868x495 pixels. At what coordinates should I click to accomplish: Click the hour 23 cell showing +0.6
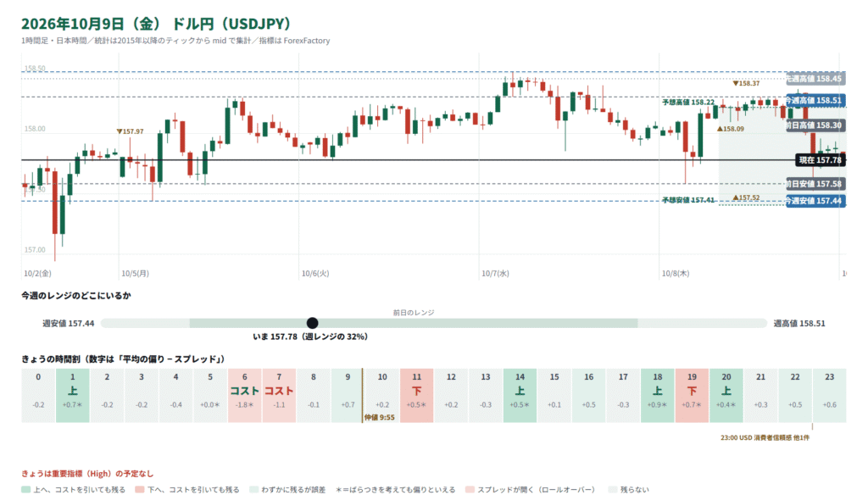point(829,395)
